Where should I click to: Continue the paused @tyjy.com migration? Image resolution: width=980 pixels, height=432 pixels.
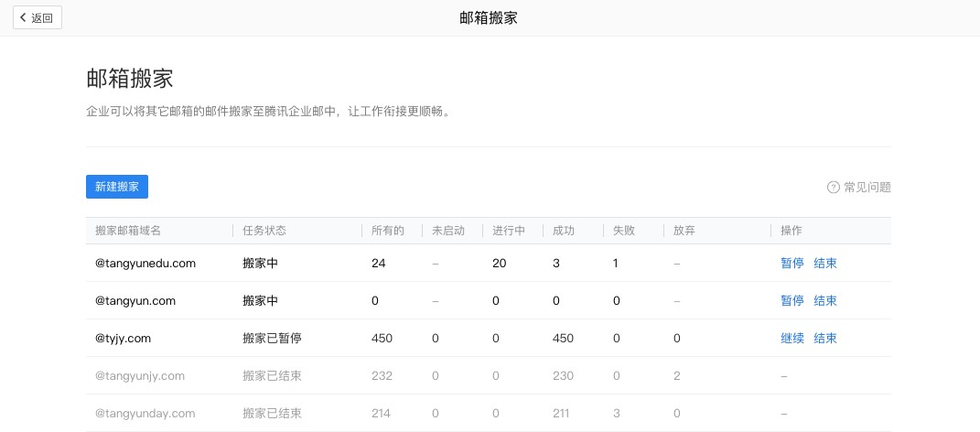coord(792,338)
